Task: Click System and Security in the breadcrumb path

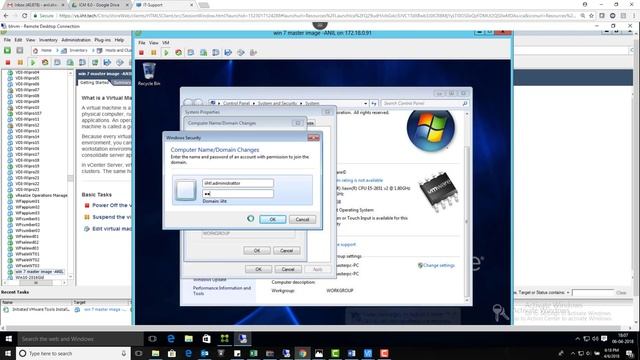Action: coord(277,104)
